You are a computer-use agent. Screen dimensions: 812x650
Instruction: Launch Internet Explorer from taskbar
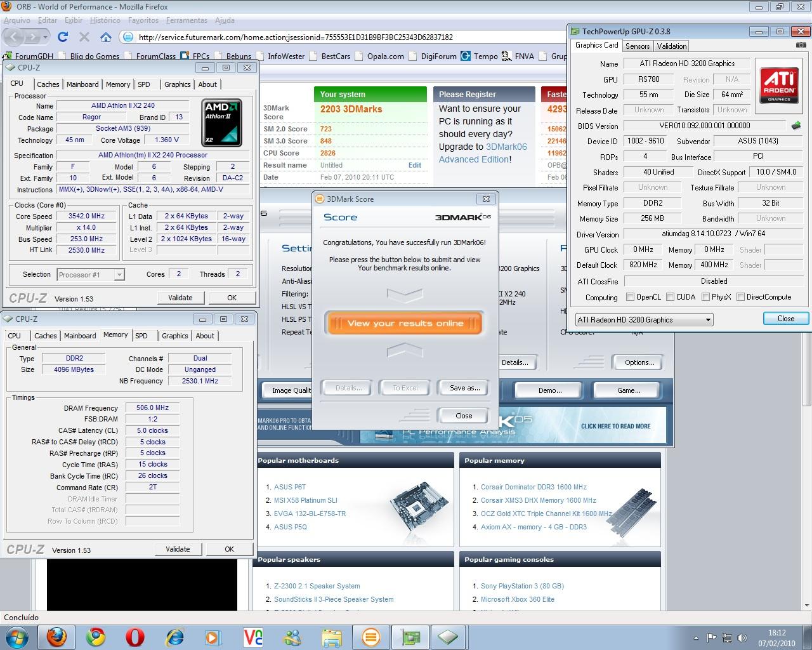pyautogui.click(x=174, y=636)
